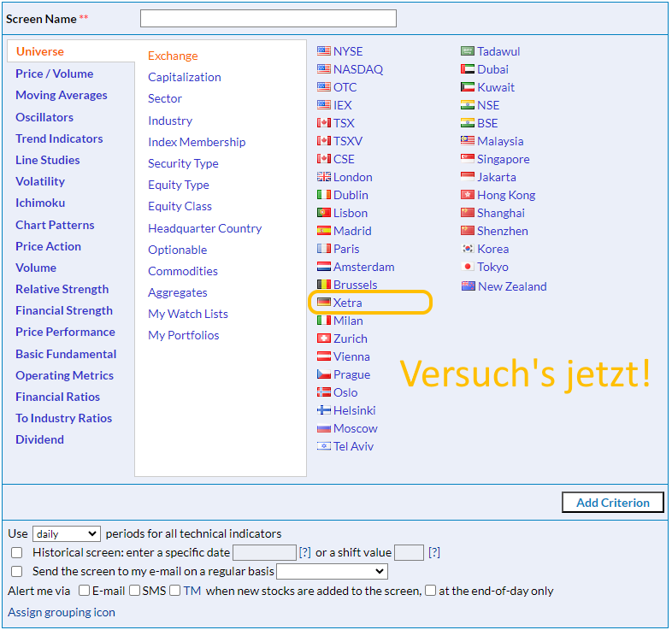The width and height of the screenshot is (672, 630).
Task: Click the Korean flag beside Korea
Action: click(468, 249)
